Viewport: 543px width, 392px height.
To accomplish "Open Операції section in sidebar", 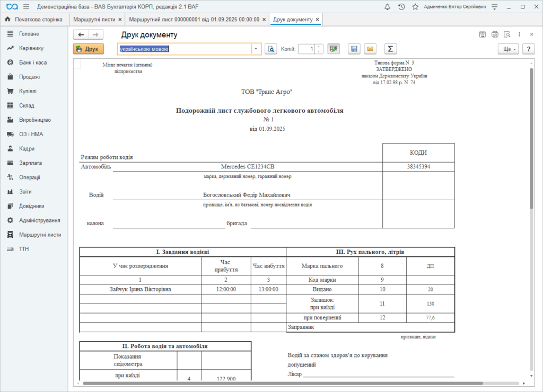I will [34, 177].
